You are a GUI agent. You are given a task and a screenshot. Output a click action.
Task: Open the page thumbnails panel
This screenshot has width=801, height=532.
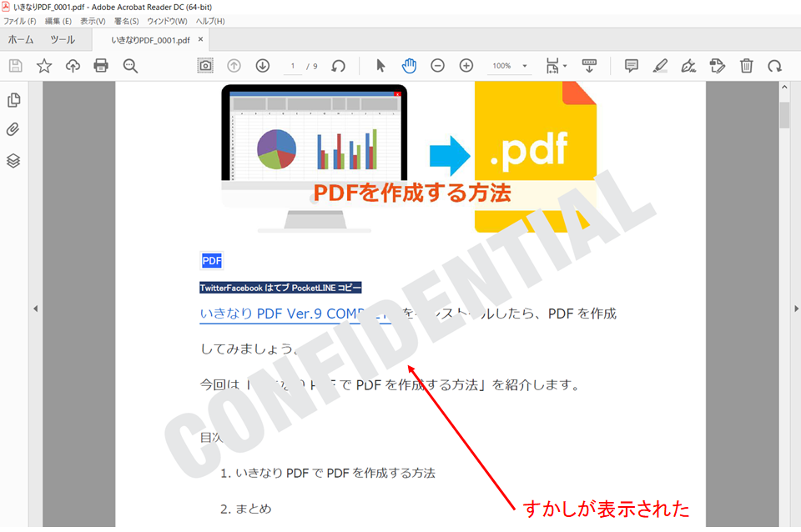14,100
